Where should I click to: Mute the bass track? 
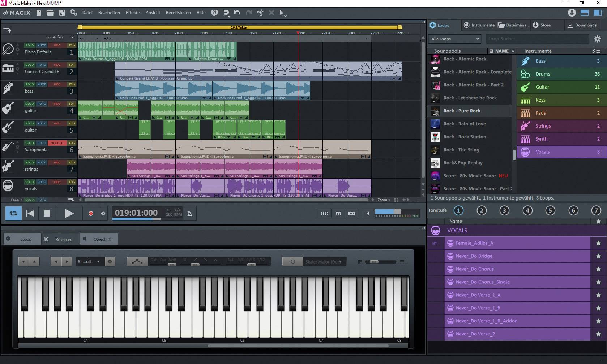(x=41, y=84)
